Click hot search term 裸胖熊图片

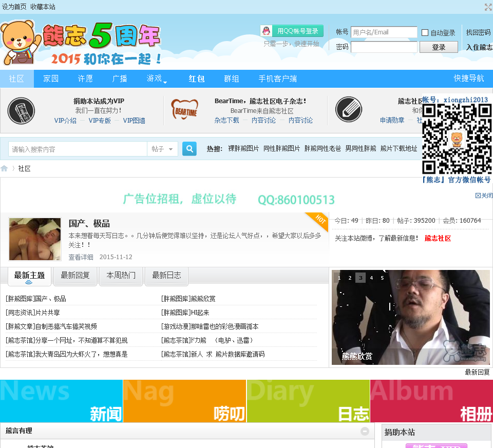[x=243, y=149]
